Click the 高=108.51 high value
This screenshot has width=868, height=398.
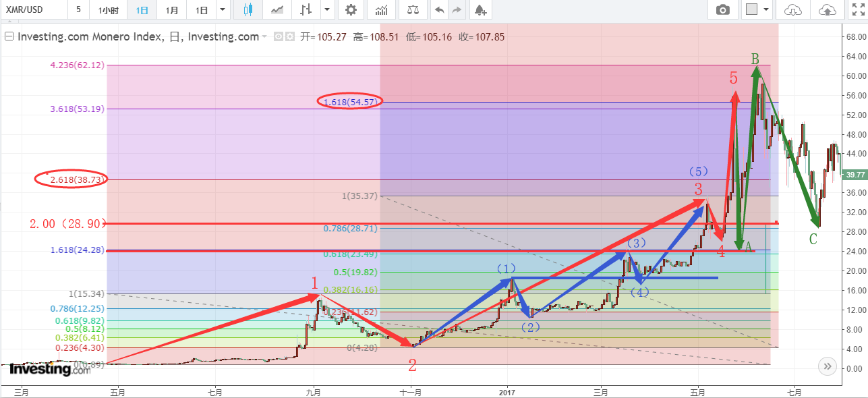(x=377, y=37)
